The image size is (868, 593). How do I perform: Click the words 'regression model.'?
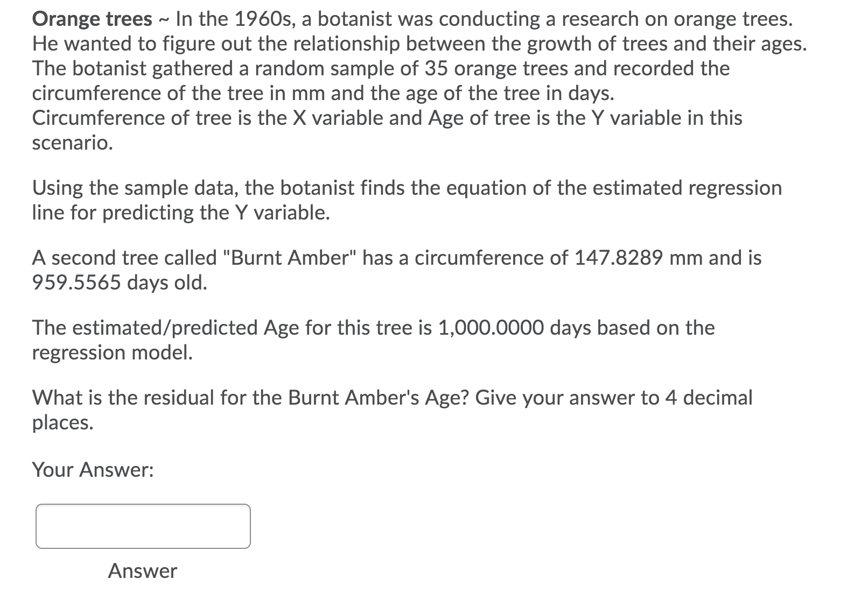pyautogui.click(x=113, y=352)
